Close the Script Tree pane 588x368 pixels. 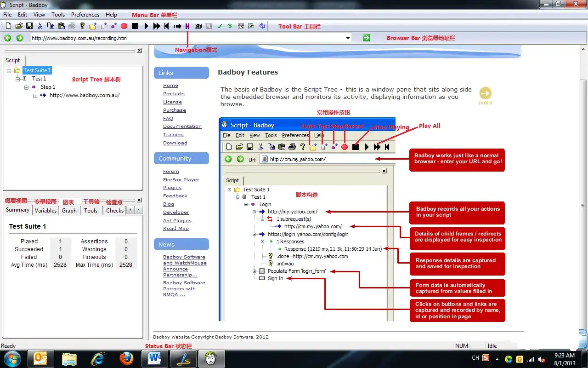pyautogui.click(x=140, y=51)
